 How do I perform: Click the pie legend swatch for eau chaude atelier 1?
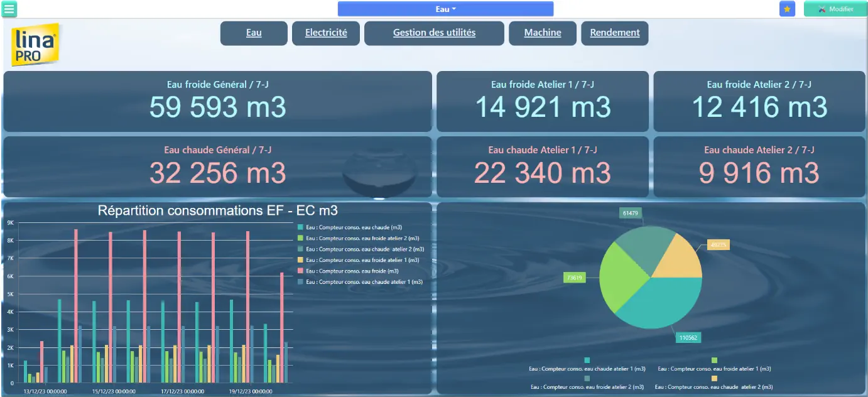[587, 360]
